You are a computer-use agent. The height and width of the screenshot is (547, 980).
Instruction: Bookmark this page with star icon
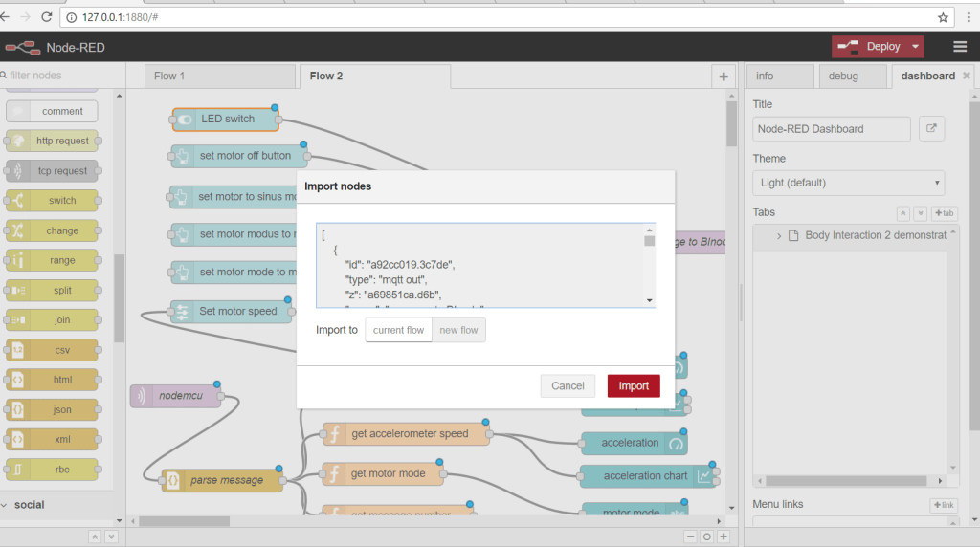point(943,17)
